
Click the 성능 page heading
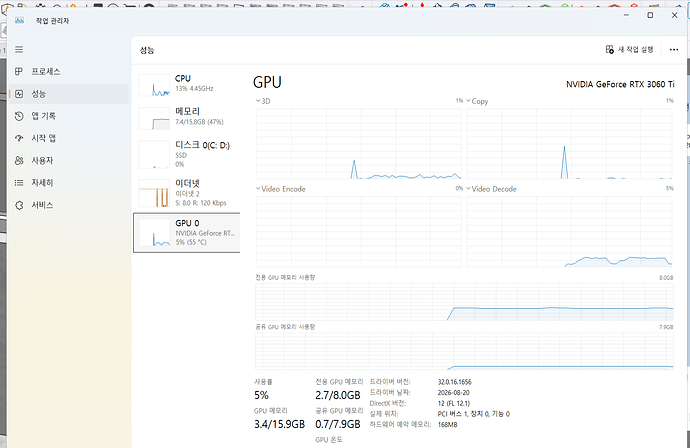point(147,50)
